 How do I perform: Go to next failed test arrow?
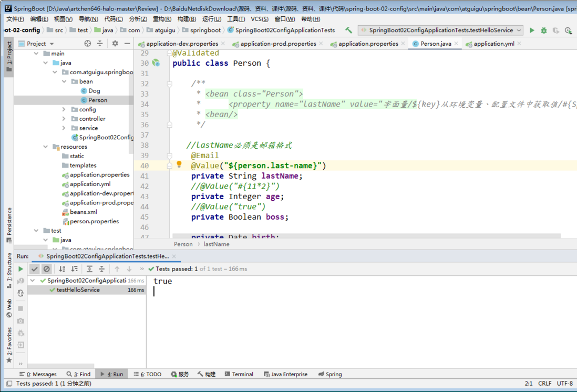click(x=129, y=269)
